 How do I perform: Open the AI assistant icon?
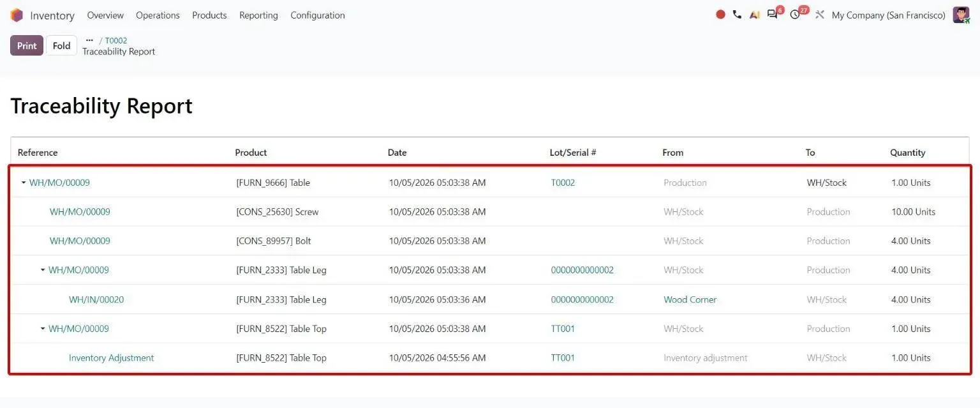click(x=755, y=15)
